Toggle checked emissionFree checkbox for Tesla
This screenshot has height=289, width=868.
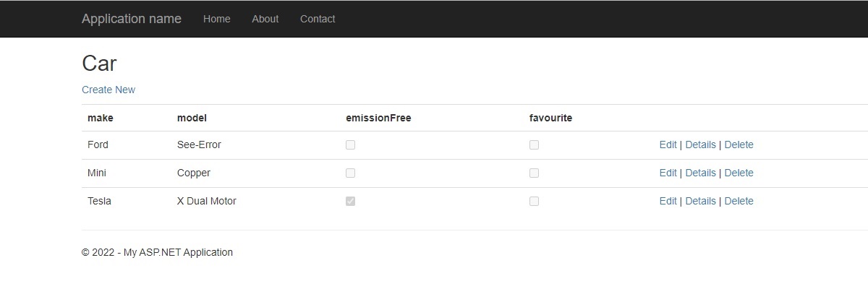coord(351,201)
